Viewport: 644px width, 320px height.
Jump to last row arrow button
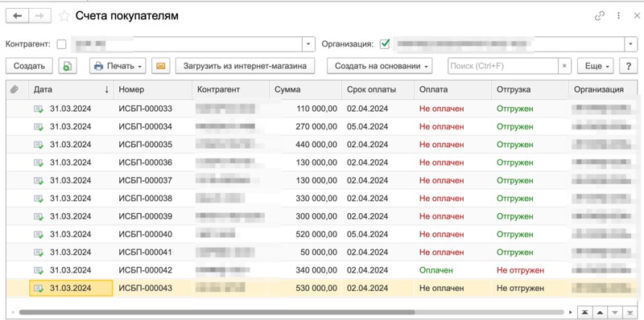pyautogui.click(x=630, y=312)
